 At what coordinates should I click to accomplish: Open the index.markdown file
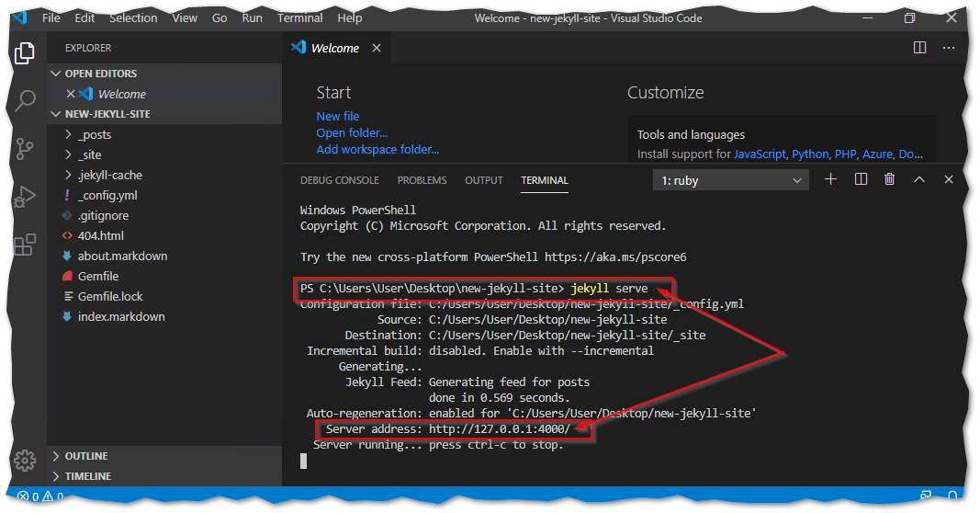click(164, 316)
